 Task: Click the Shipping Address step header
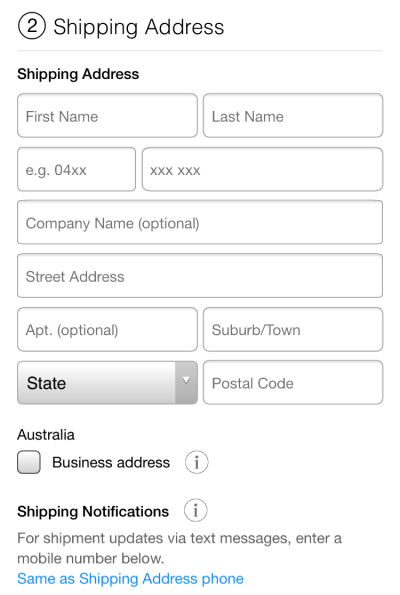139,27
